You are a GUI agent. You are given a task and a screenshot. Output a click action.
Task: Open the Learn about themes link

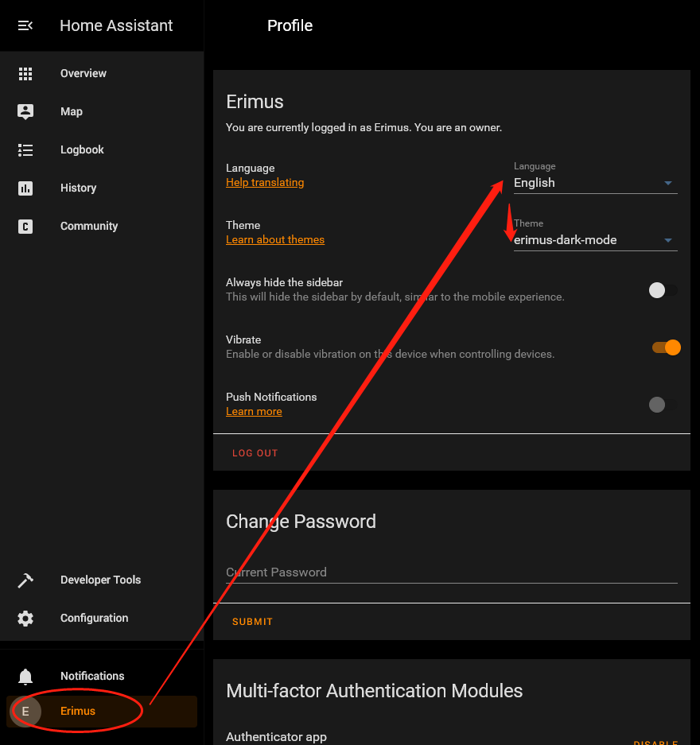coord(275,240)
